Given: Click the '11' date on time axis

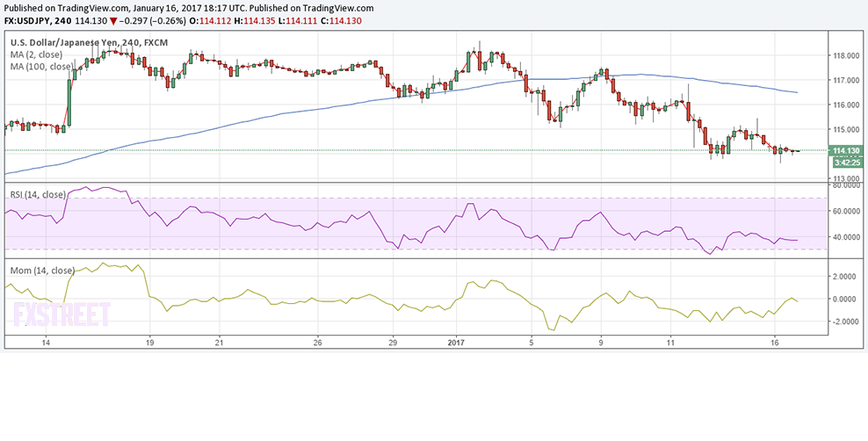Looking at the screenshot, I should pos(670,343).
